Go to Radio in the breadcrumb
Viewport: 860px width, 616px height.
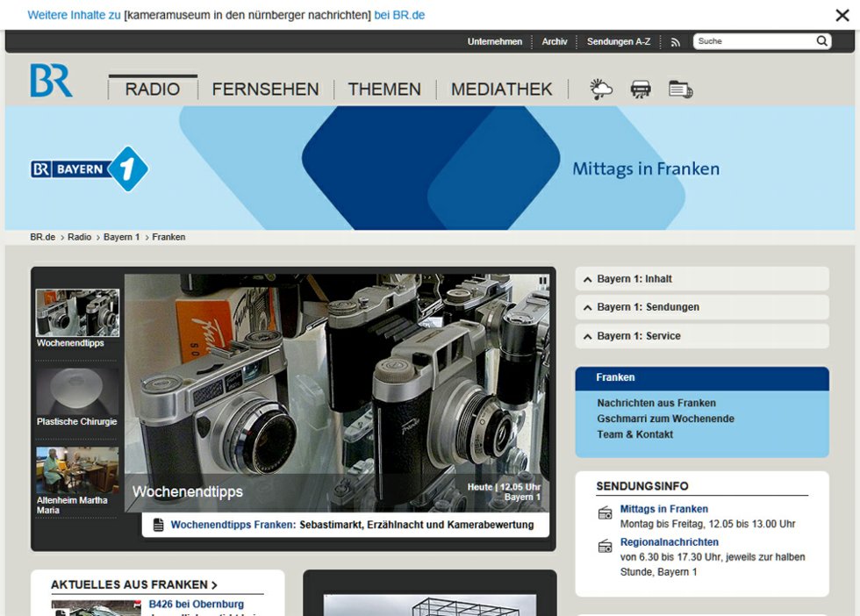pyautogui.click(x=80, y=237)
